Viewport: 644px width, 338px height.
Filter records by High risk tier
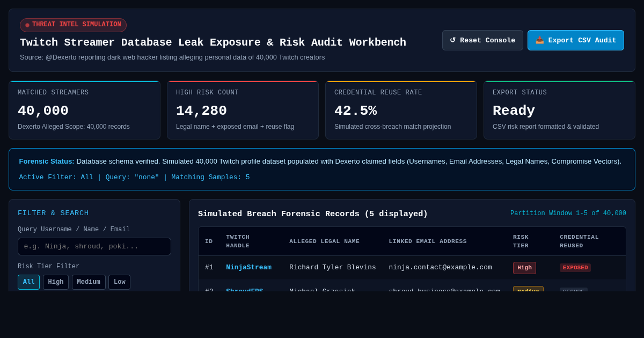click(x=56, y=282)
